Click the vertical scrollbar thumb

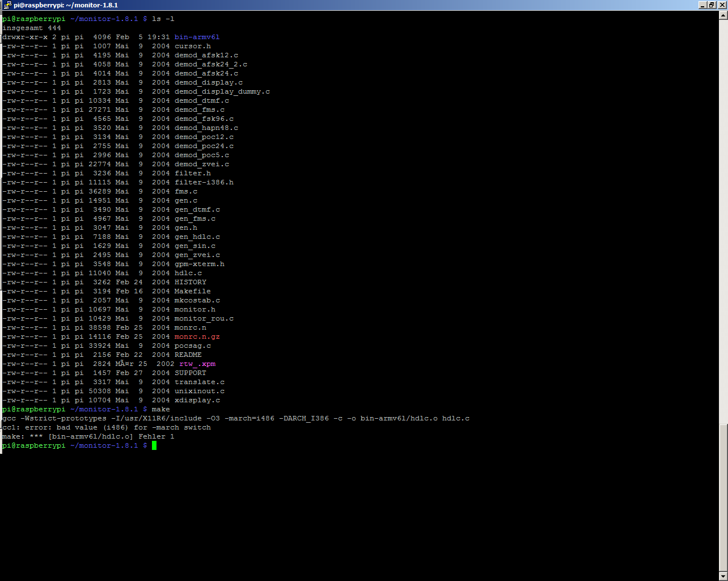coord(723,496)
